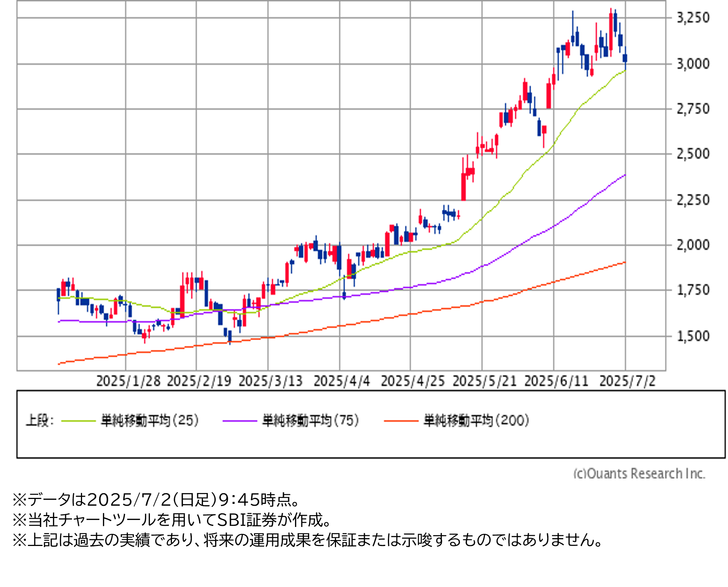Image resolution: width=728 pixels, height=587 pixels.
Task: Click the 2025/5/21 date axis label
Action: point(484,381)
